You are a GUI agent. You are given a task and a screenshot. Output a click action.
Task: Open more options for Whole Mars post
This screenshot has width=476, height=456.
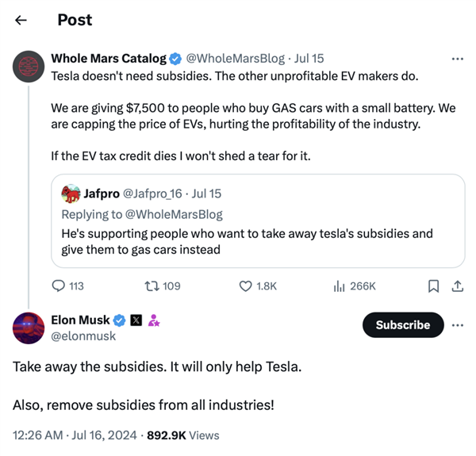(x=457, y=59)
